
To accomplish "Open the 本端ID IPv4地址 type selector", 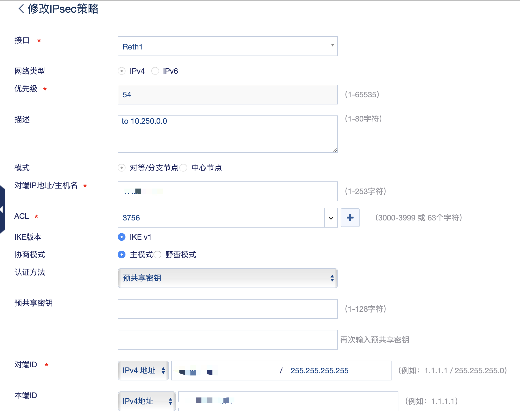I will pos(147,401).
